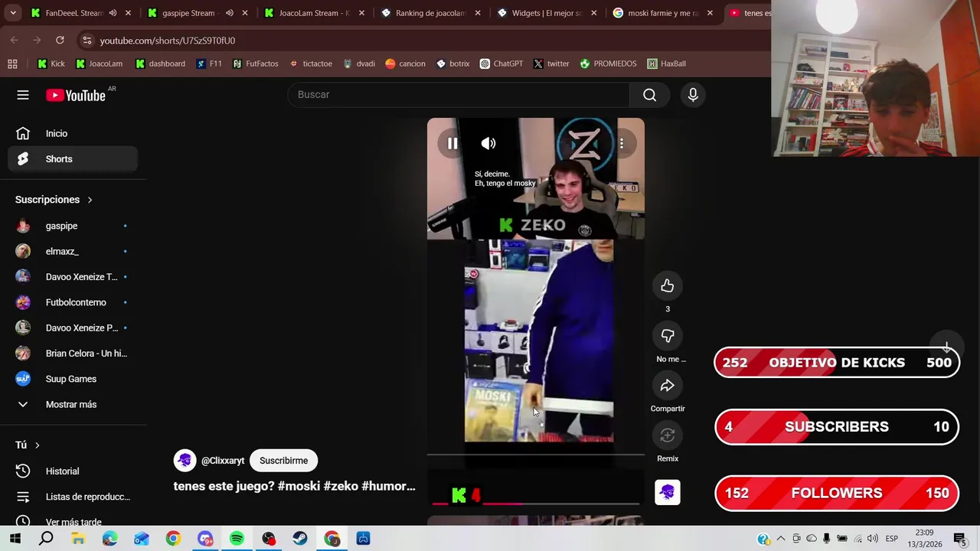The width and height of the screenshot is (980, 551).
Task: Open Historial in the sidebar
Action: click(73, 471)
